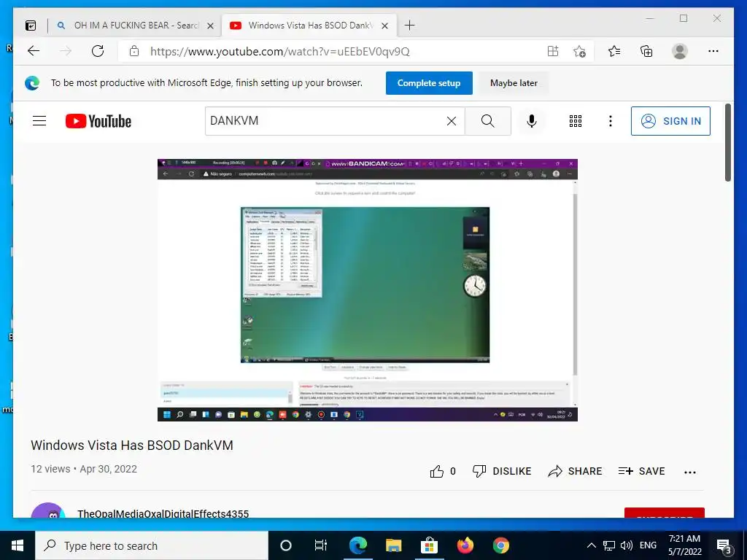Viewport: 747px width, 560px height.
Task: Close the Bing search tab
Action: point(210,26)
